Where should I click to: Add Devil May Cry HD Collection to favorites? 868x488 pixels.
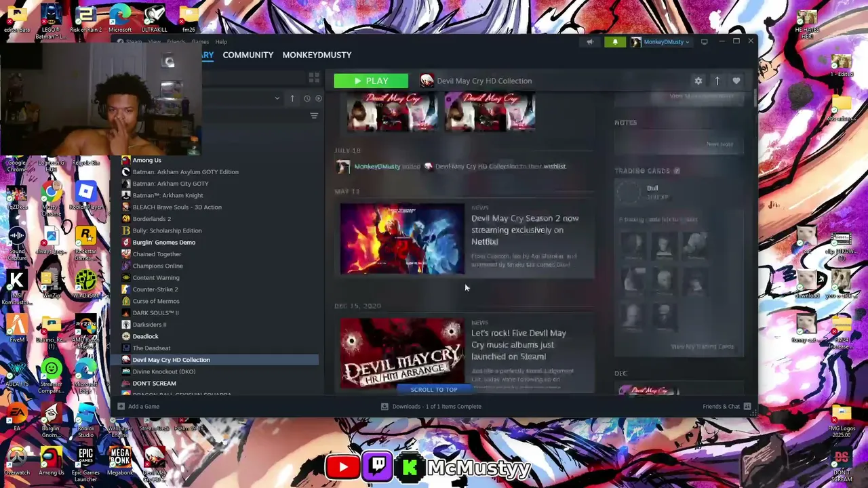[x=736, y=81]
